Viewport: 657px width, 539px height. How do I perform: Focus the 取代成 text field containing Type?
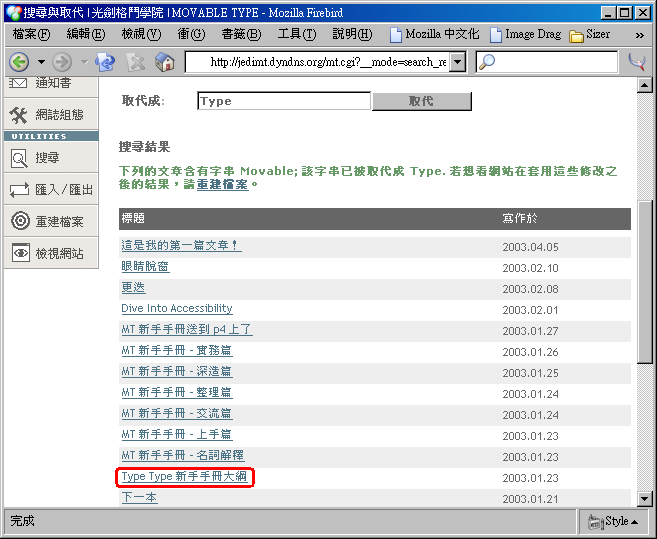pos(284,101)
